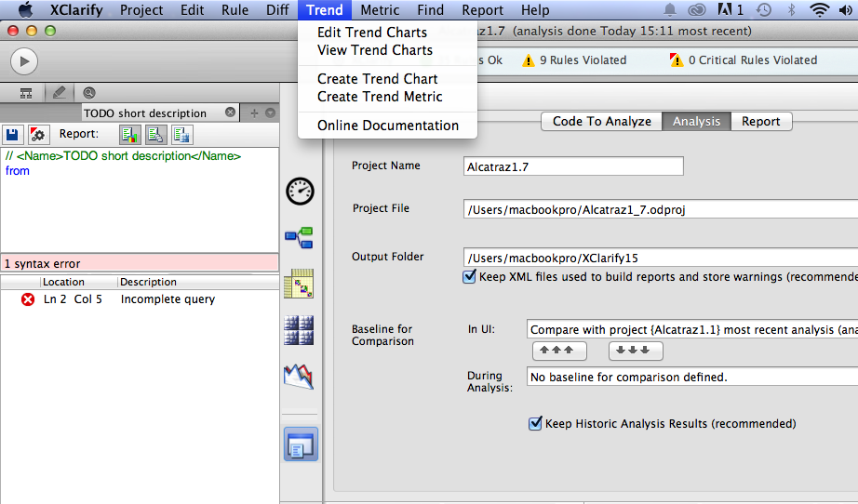Open the Report menu in menu bar
858x504 pixels.
483,10
